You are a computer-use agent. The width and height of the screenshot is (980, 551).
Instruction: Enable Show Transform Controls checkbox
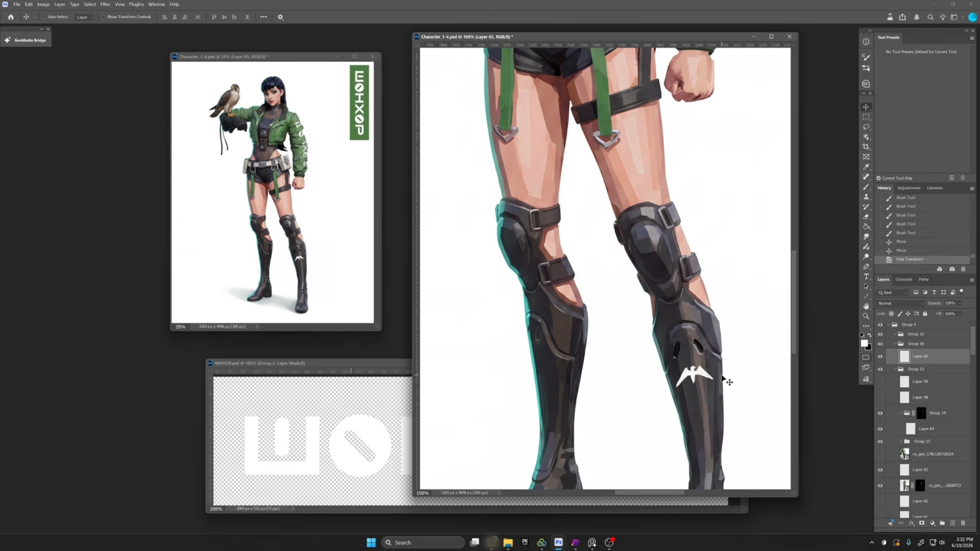point(103,17)
